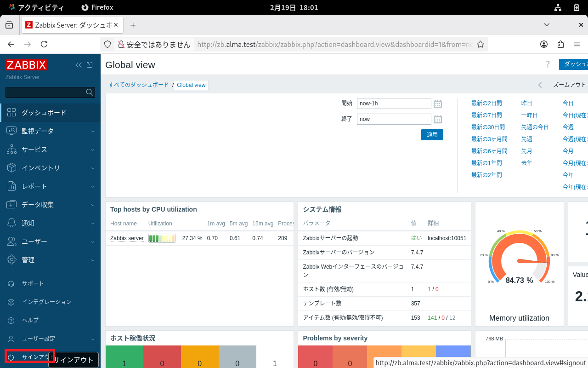Click the insecure connection lock icon

point(121,44)
